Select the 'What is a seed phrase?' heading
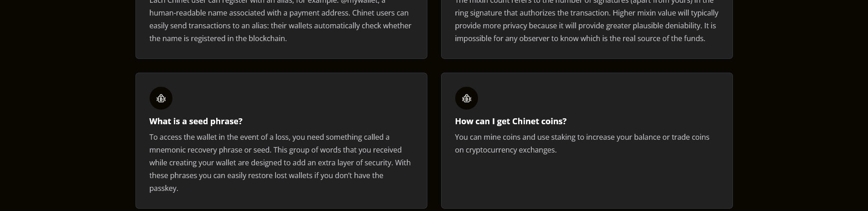This screenshot has height=211, width=868. (x=196, y=121)
